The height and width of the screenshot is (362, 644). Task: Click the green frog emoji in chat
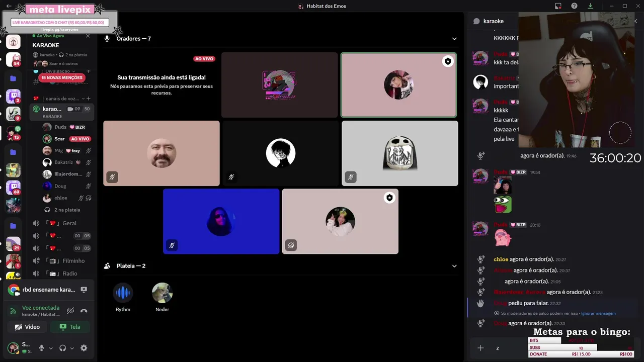(x=503, y=205)
